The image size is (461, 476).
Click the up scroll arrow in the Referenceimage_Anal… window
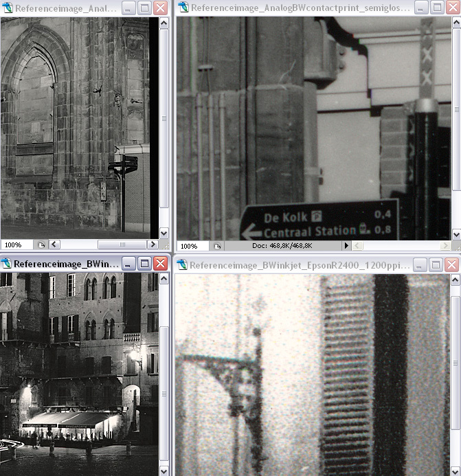164,23
